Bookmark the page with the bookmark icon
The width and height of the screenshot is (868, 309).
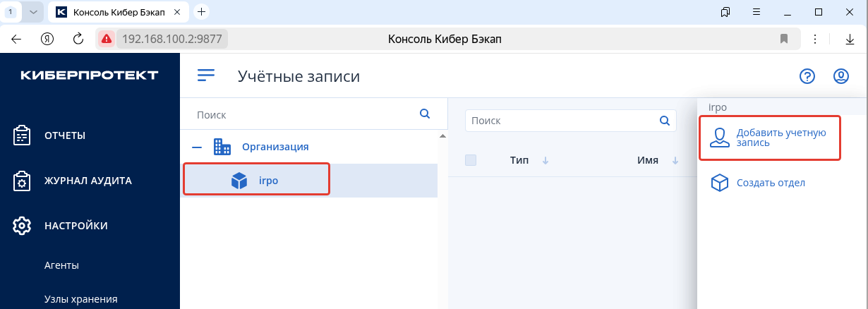point(783,39)
